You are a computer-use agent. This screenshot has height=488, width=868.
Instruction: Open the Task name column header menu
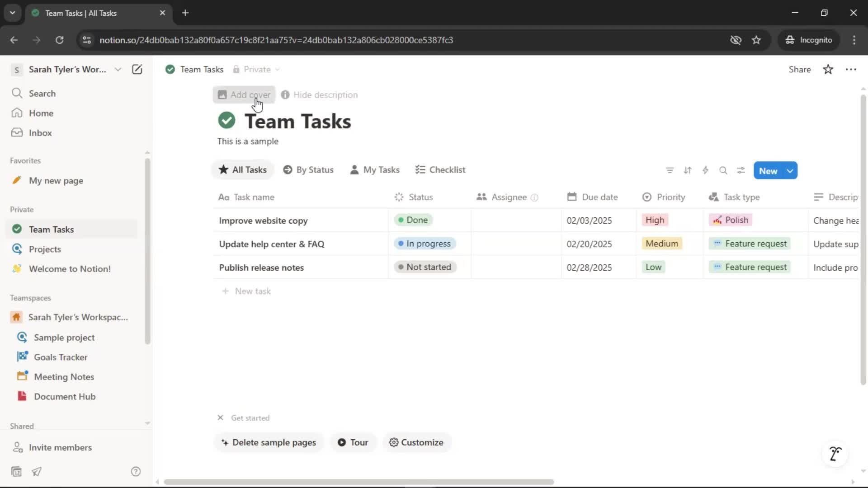pos(246,197)
